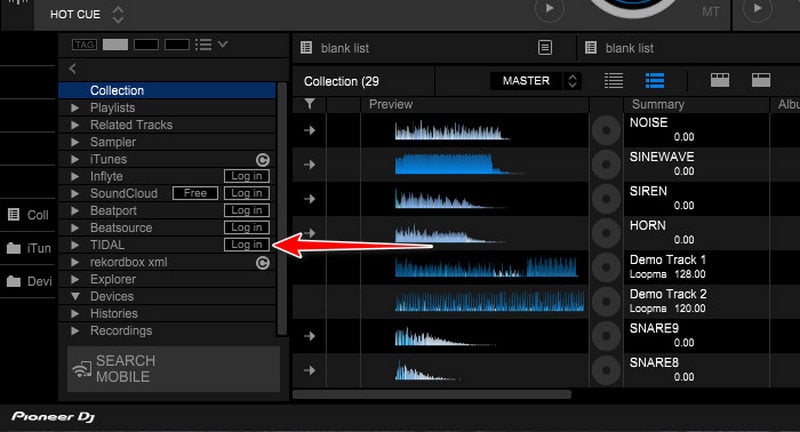Click the Pioneer DJ logo
The width and height of the screenshot is (800, 432).
pyautogui.click(x=53, y=417)
